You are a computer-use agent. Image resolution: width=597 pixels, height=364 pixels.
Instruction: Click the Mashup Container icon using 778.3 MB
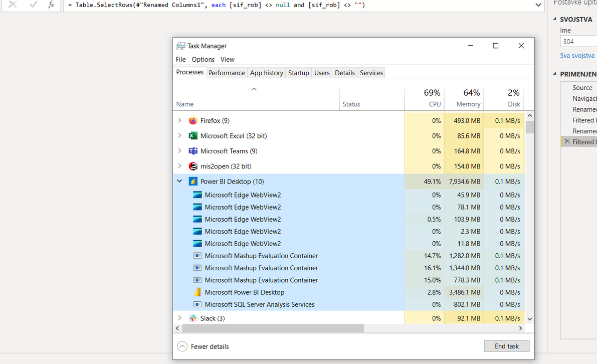197,280
